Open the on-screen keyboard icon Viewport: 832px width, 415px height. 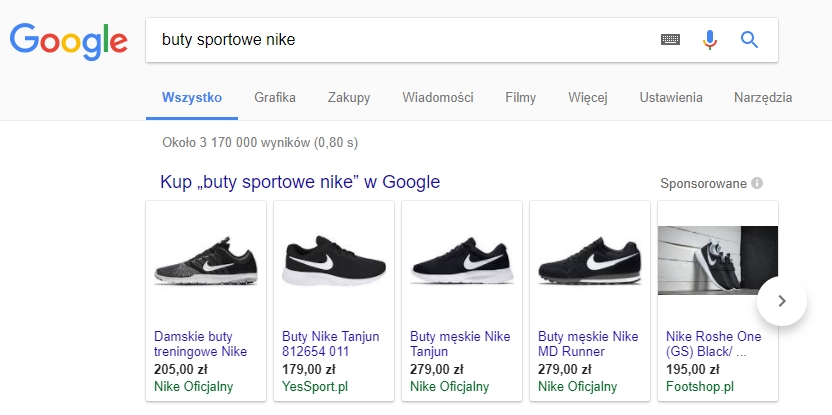click(671, 40)
